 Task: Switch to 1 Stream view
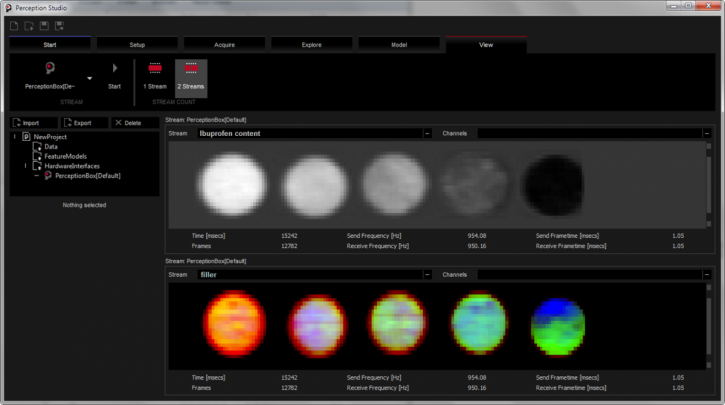(155, 77)
